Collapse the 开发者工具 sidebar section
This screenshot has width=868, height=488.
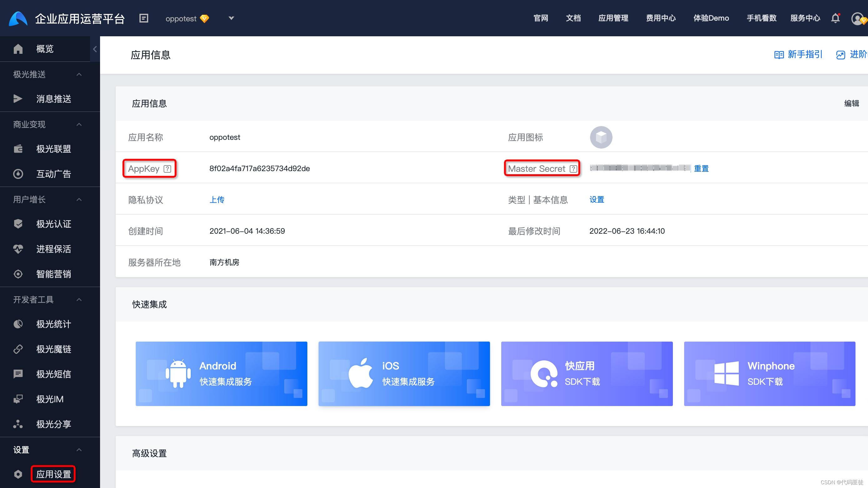pyautogui.click(x=79, y=300)
